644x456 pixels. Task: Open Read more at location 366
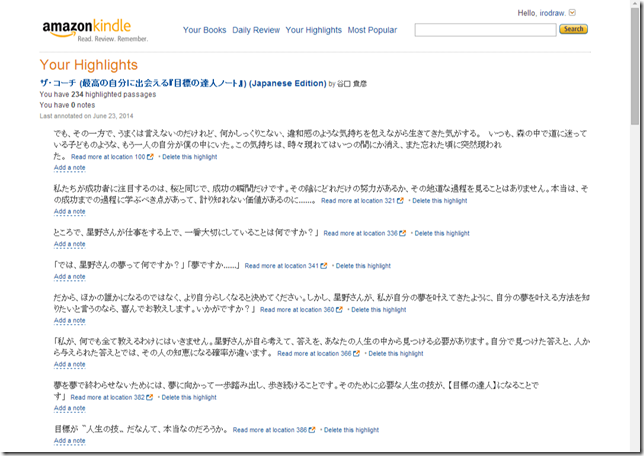314,354
